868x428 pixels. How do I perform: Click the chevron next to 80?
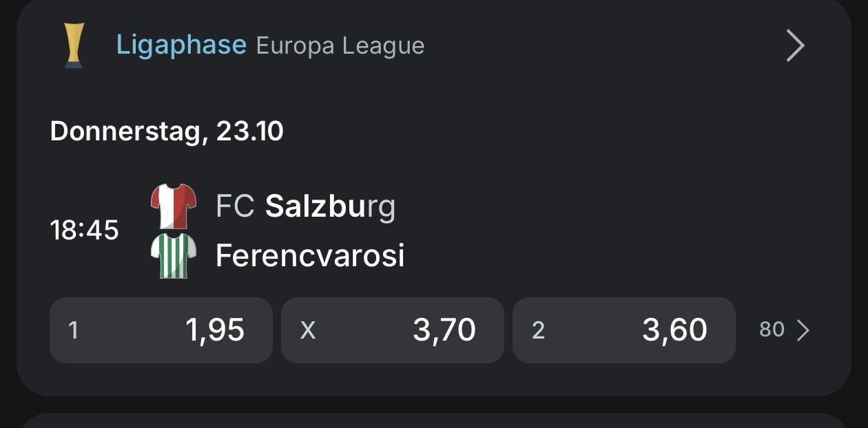click(x=803, y=331)
